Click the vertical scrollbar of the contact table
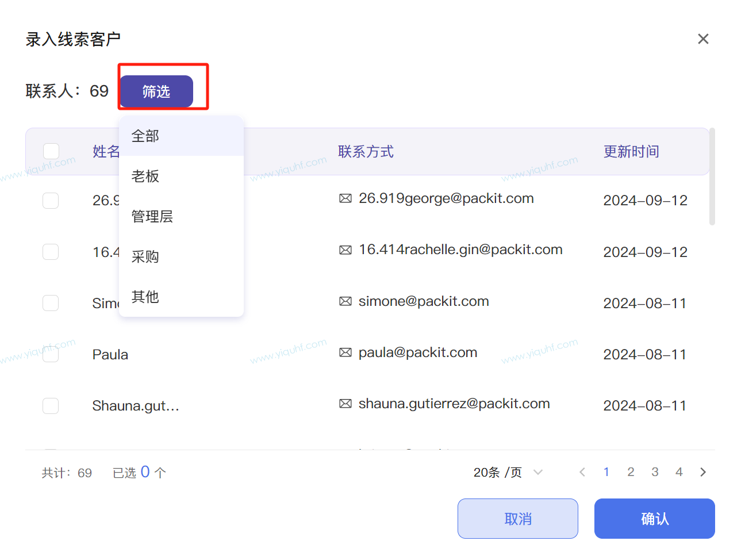Screen dimensions: 745x560 (712, 177)
